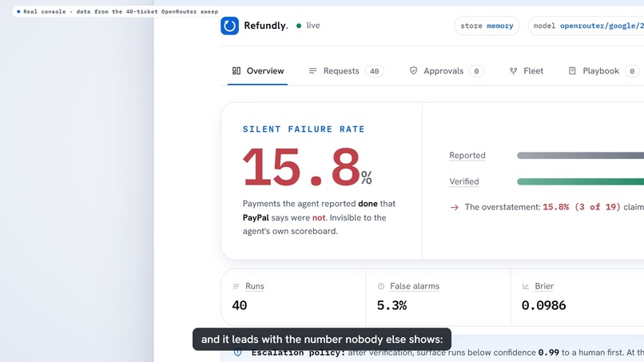Open the Overview tab
Viewport: 644px width, 362px height.
[257, 70]
